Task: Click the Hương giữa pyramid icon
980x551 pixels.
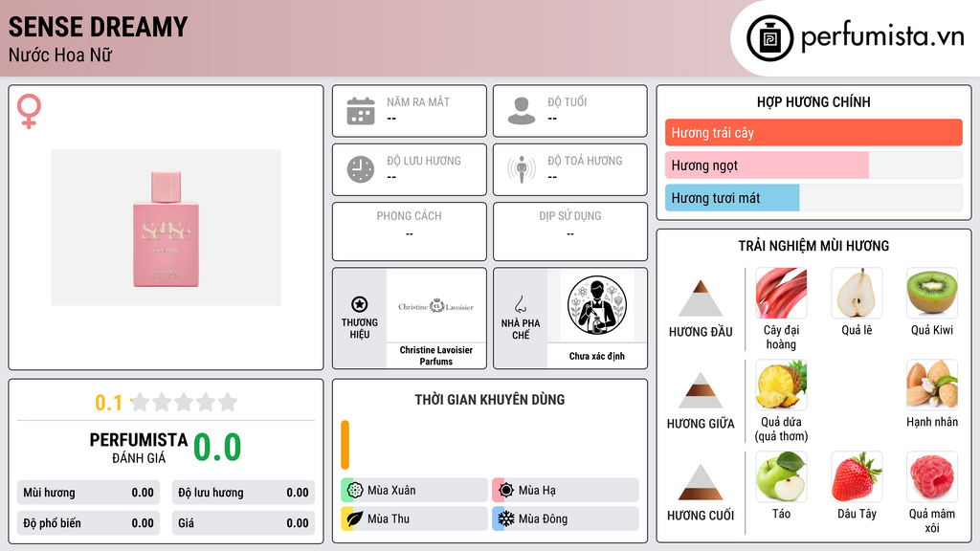Action: pos(701,390)
